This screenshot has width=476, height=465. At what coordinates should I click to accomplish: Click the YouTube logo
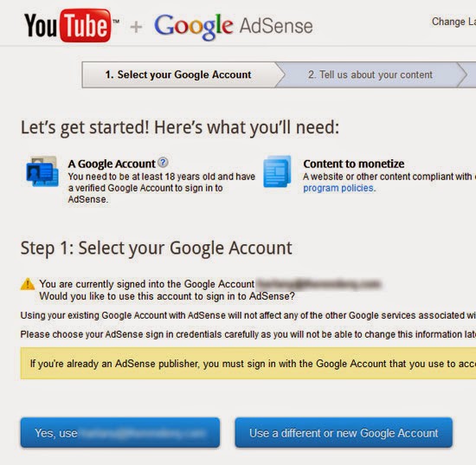pos(72,25)
